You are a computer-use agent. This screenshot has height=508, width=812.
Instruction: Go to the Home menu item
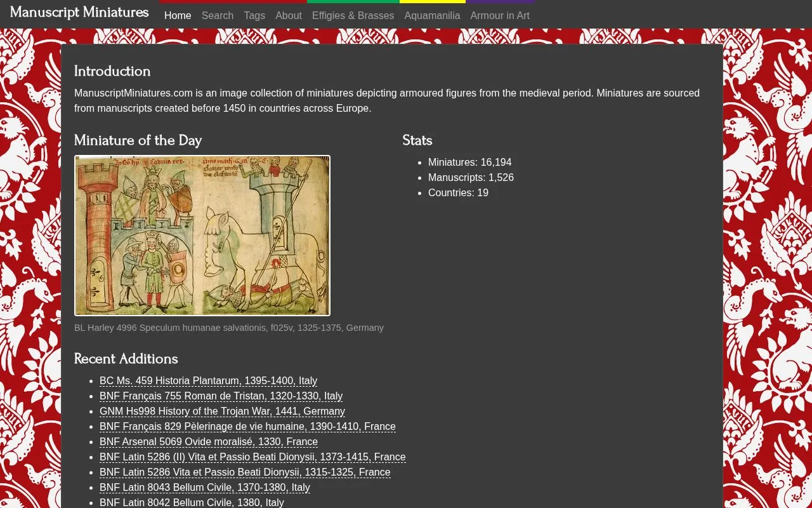[x=178, y=15]
